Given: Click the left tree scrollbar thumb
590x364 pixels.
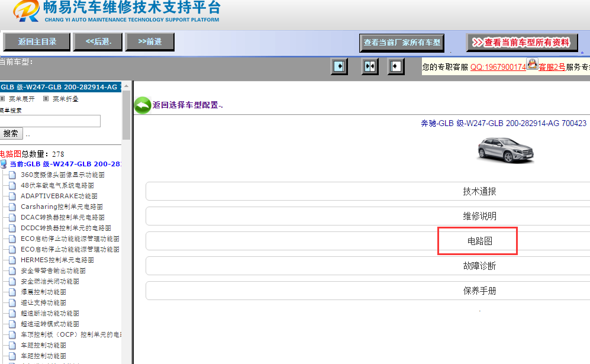Looking at the screenshot, I should click(x=127, y=115).
